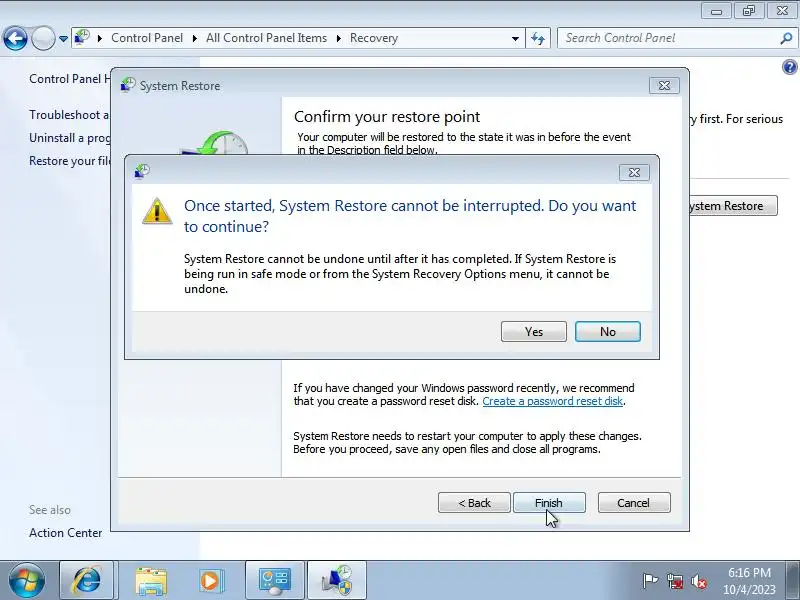800x600 pixels.
Task: Launch Internet Explorer from taskbar
Action: (x=87, y=581)
